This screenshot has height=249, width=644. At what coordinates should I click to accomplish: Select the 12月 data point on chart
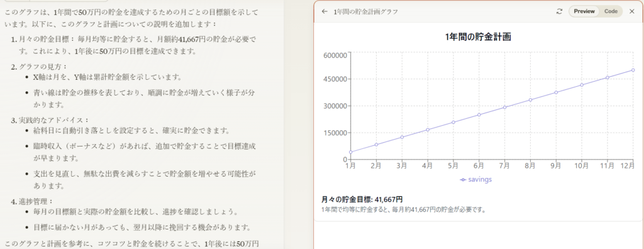pos(633,70)
